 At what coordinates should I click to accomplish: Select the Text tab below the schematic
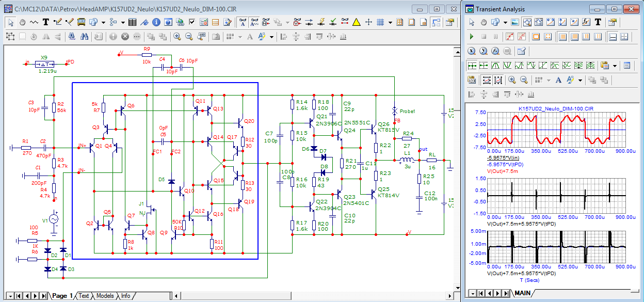coord(84,296)
